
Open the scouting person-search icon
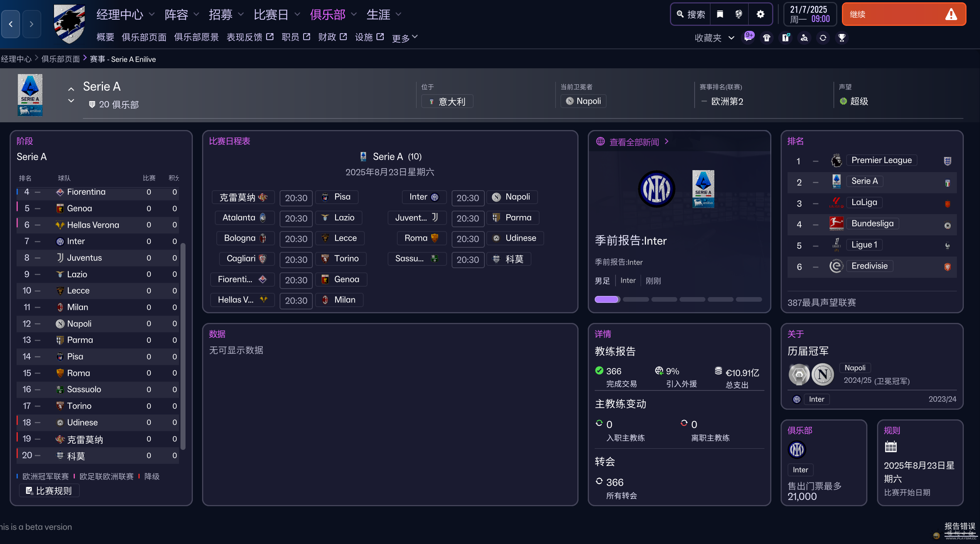804,37
